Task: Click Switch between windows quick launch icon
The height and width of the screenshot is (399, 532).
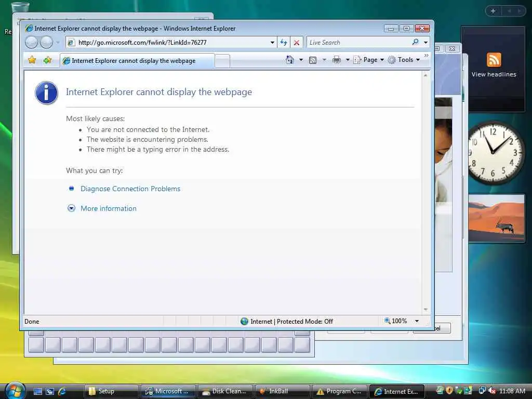Action: coord(50,391)
